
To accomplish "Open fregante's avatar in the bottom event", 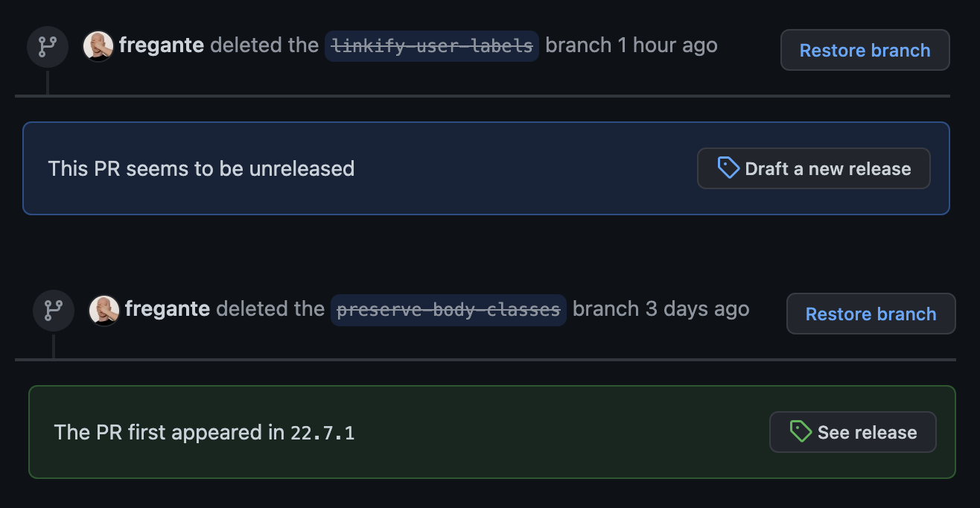I will 104,310.
